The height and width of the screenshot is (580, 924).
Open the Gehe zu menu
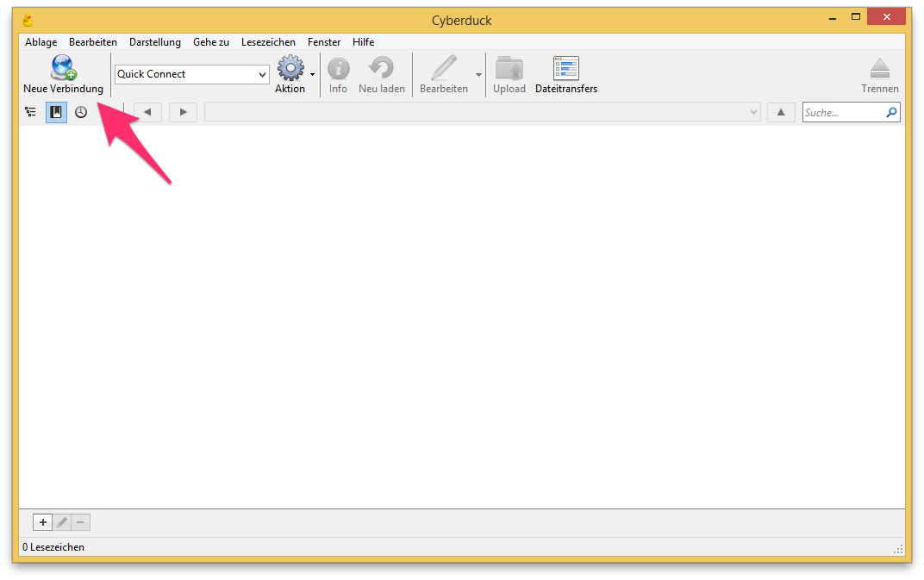[211, 42]
